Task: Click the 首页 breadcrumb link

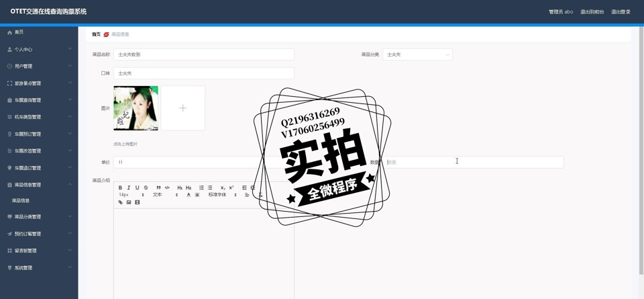Action: coord(96,34)
